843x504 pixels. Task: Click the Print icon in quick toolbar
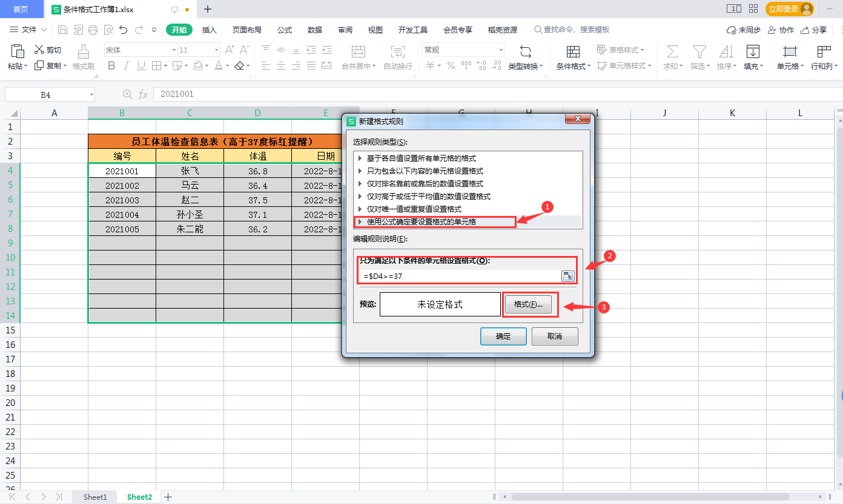93,30
